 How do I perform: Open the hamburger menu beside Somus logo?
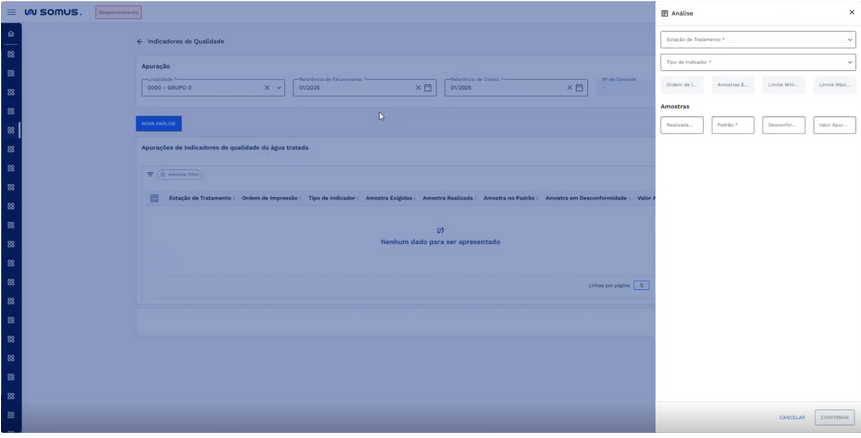pos(12,12)
